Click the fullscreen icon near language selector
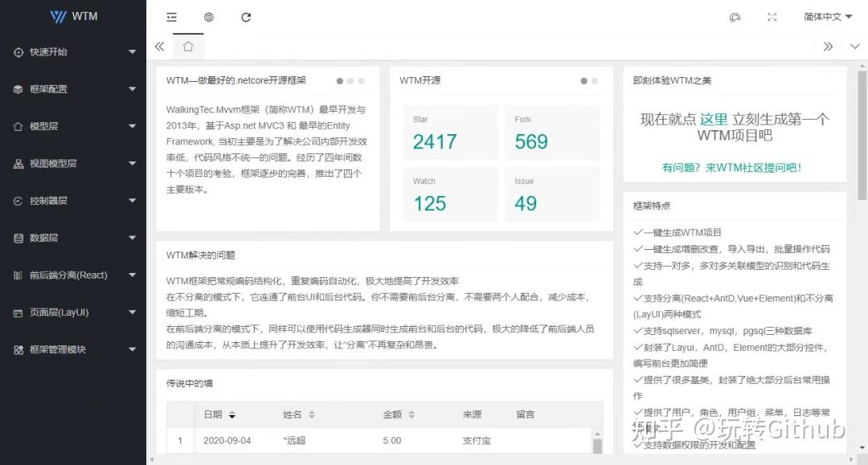 coord(772,16)
